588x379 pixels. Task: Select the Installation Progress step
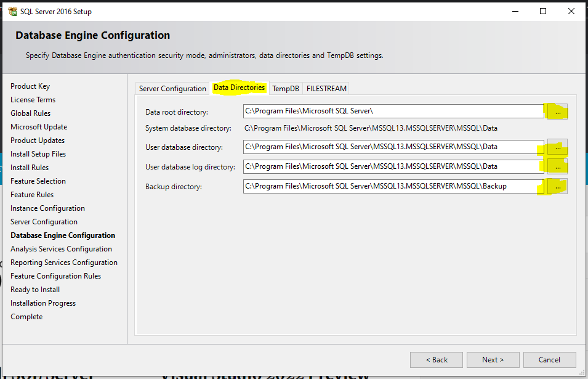click(43, 303)
